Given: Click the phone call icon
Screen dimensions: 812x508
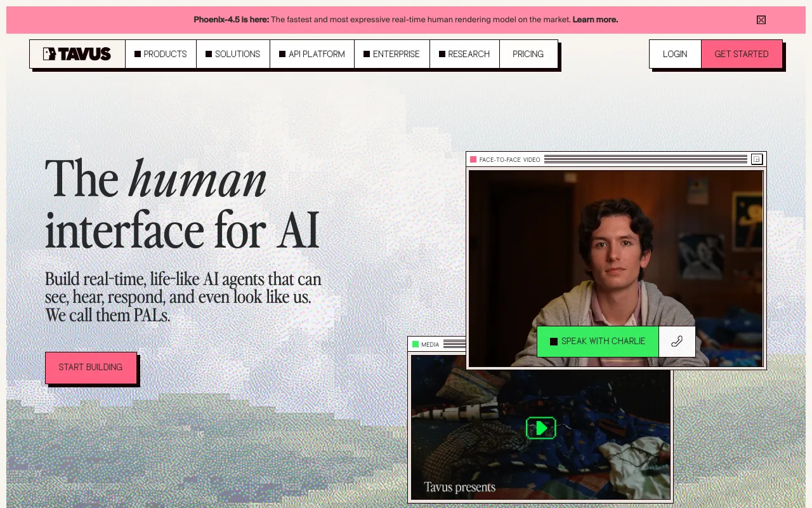Looking at the screenshot, I should [677, 341].
